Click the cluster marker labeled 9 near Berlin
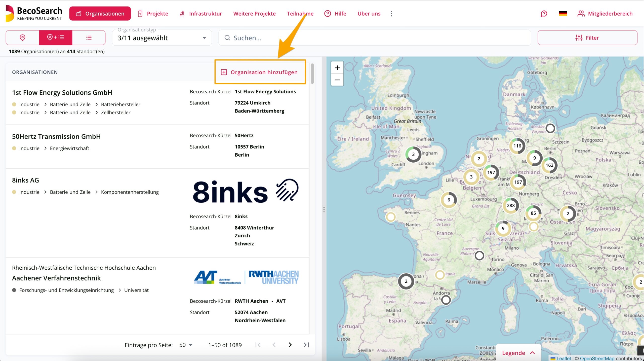 pyautogui.click(x=534, y=158)
